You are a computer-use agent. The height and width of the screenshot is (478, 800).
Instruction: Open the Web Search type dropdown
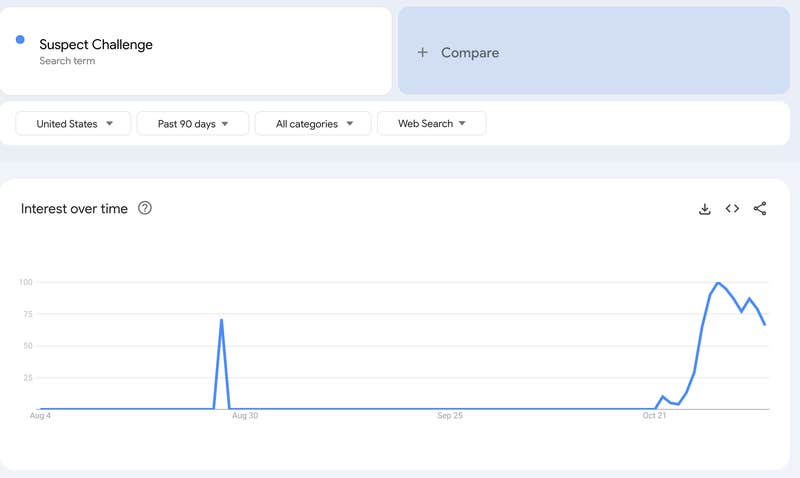click(431, 124)
